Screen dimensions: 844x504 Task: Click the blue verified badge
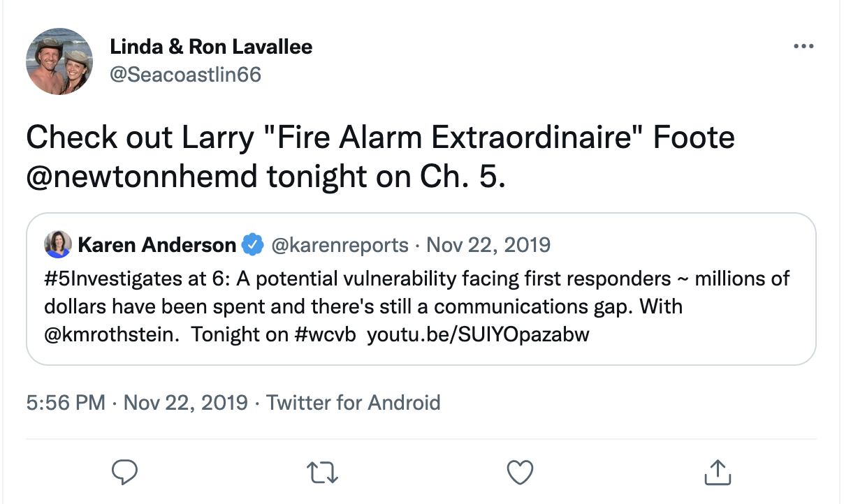point(252,245)
